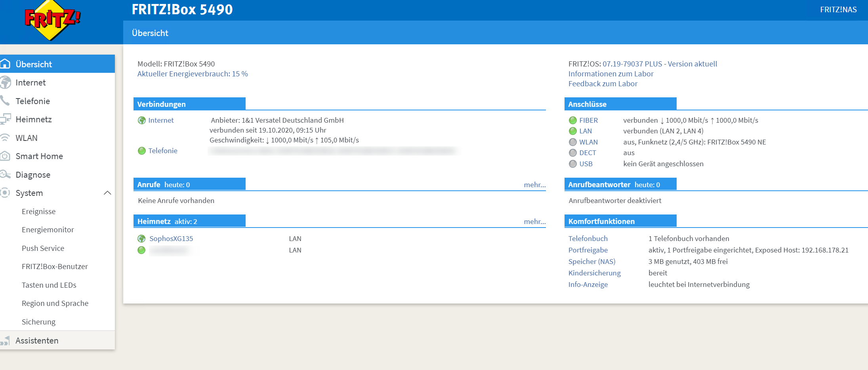This screenshot has height=370, width=868.
Task: Click the green Internet connection status icon
Action: (x=141, y=120)
